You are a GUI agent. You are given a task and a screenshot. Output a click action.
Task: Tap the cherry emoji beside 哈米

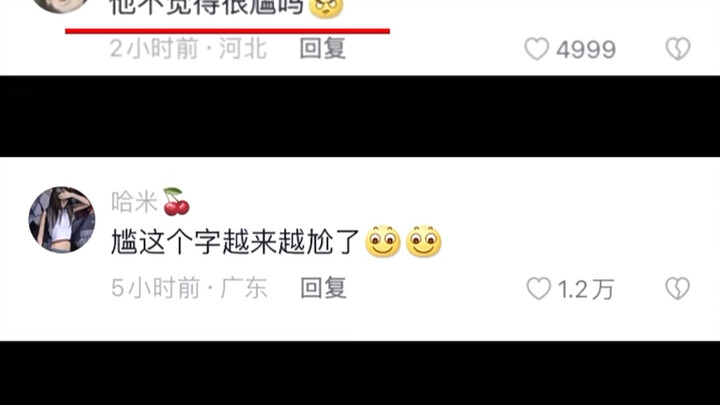coord(176,202)
